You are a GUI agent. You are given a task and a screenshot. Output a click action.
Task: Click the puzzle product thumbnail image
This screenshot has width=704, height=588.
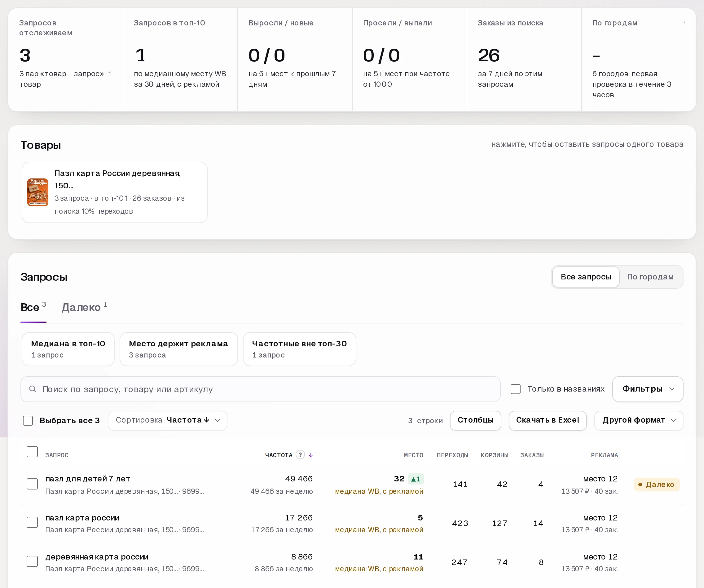(x=37, y=192)
